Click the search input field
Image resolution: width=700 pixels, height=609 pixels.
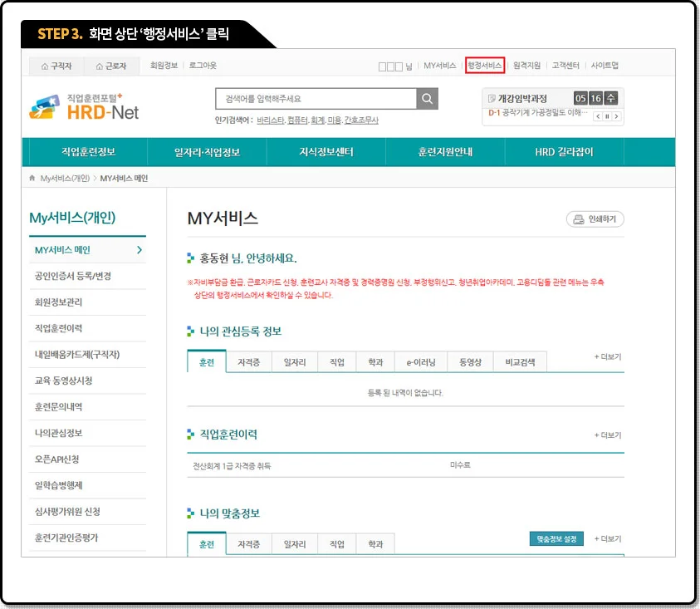click(316, 98)
